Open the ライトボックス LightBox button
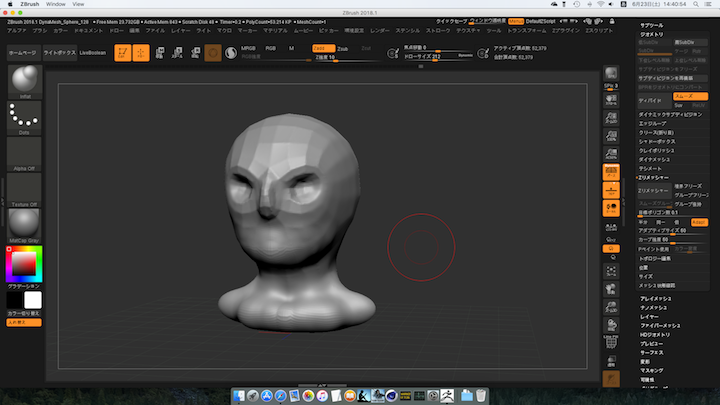This screenshot has height=405, width=720. pyautogui.click(x=60, y=53)
